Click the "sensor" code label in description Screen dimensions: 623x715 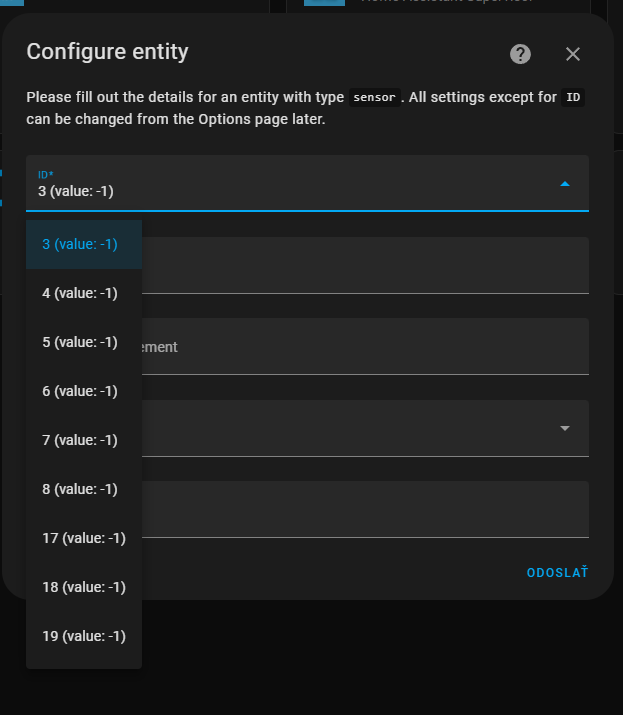click(x=374, y=98)
